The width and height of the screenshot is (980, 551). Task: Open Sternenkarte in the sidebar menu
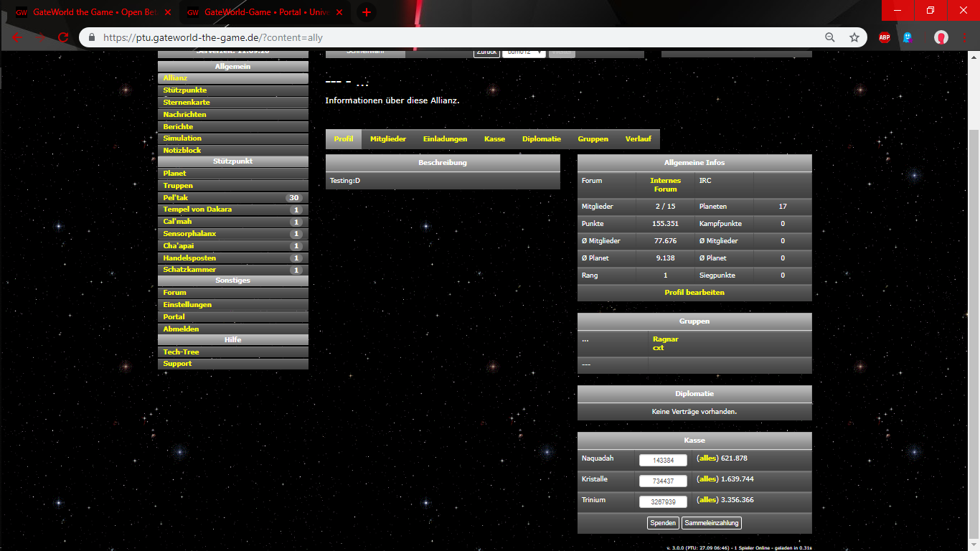coord(187,103)
